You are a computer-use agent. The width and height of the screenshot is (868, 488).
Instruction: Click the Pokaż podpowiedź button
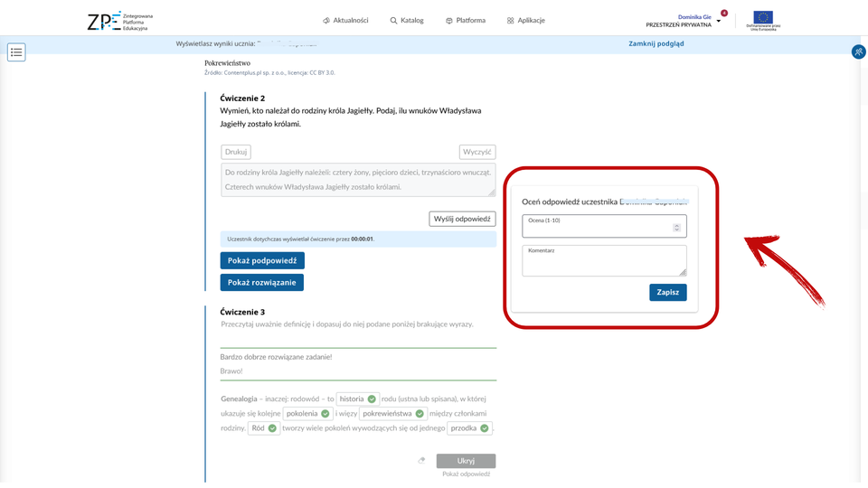(x=262, y=260)
